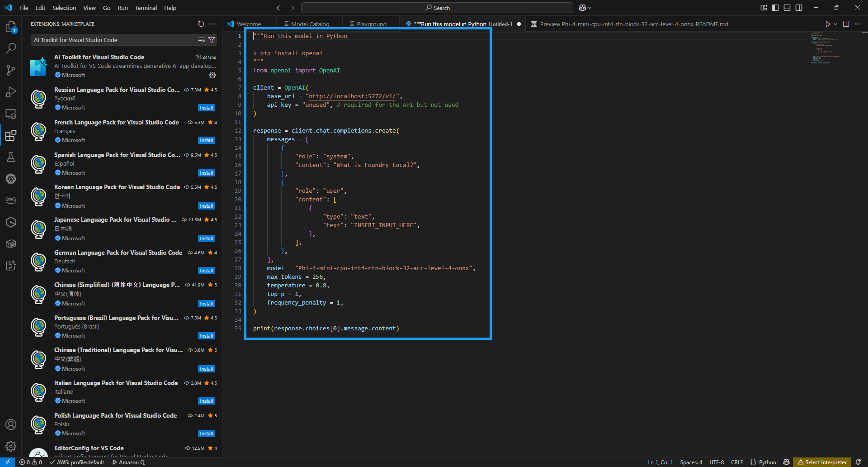The height and width of the screenshot is (467, 868).
Task: Toggle the secondary side bar
Action: click(799, 8)
